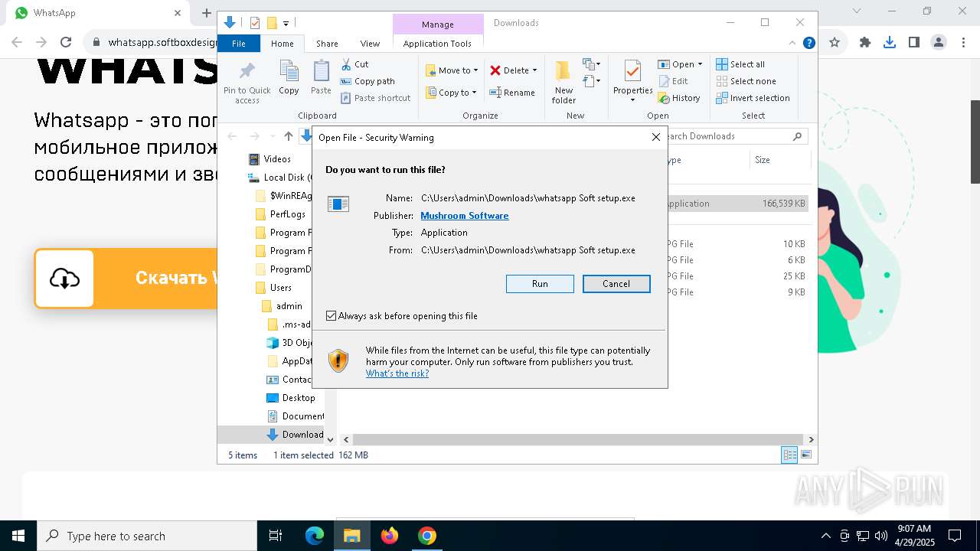980x551 pixels.
Task: Open the Move to dropdown
Action: 452,70
